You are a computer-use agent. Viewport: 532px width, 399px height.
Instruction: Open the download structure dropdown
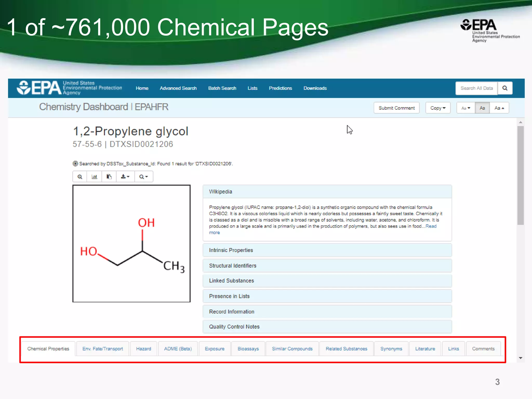coord(125,177)
